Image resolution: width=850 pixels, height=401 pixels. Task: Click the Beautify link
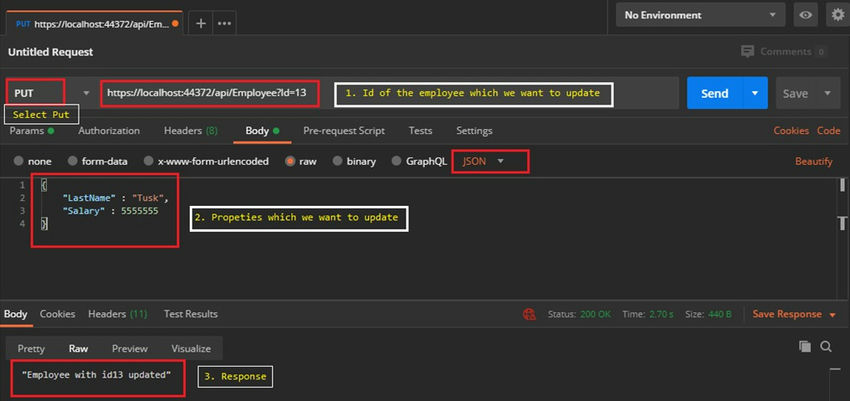814,161
